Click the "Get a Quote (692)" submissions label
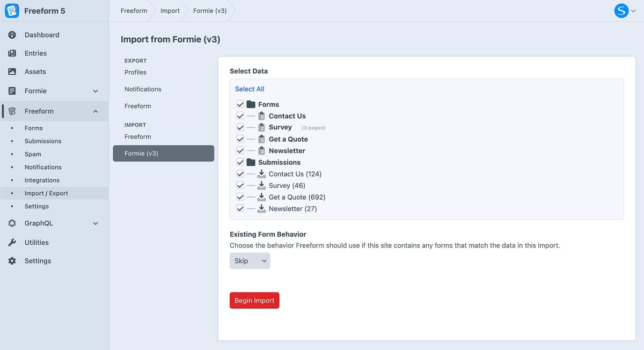 click(x=297, y=197)
